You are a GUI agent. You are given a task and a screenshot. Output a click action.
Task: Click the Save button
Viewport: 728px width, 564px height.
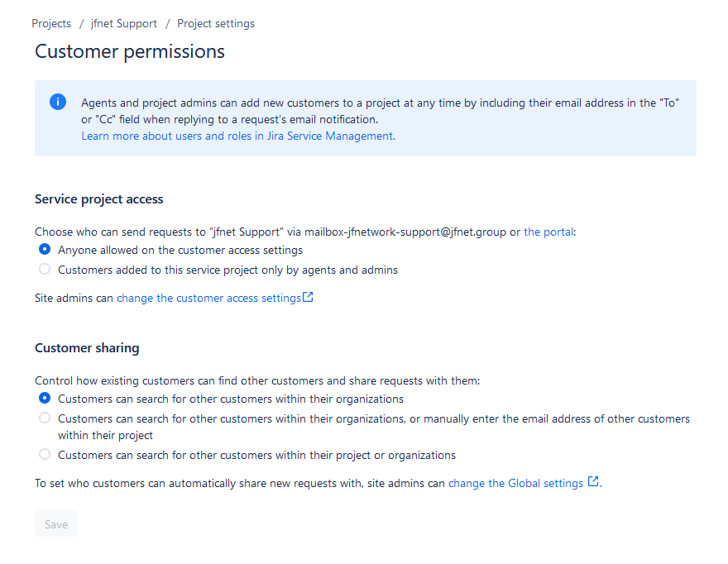55,523
